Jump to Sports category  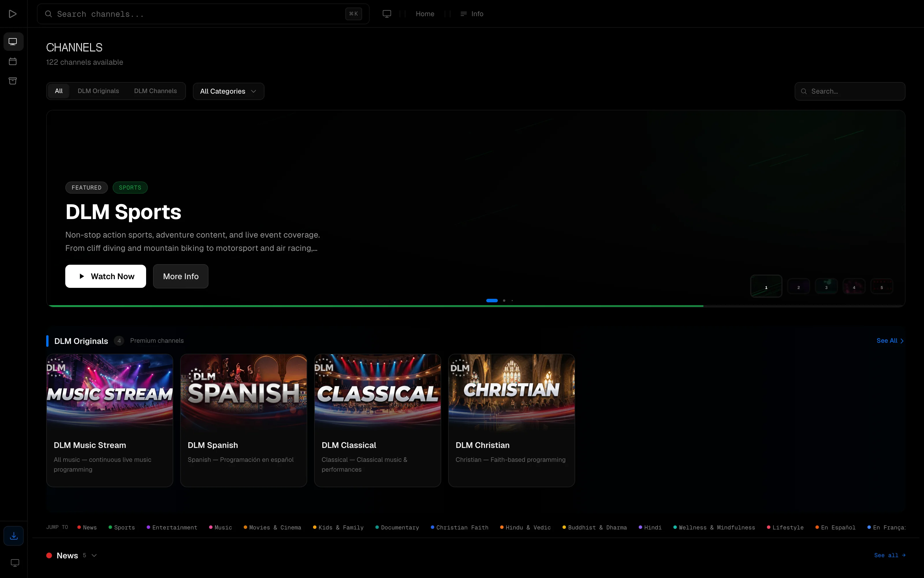[122, 527]
